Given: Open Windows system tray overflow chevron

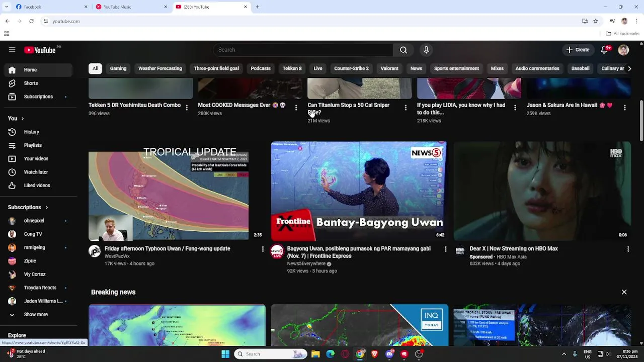Looking at the screenshot, I should (564, 354).
